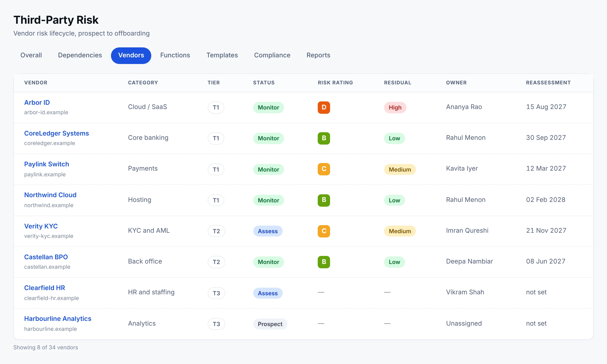Click the B risk rating badge for CoreLedger Systems
607x364 pixels.
324,138
